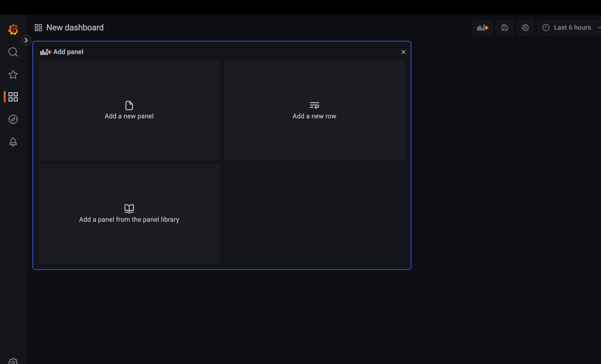Open the Starred dashboards icon

pos(13,74)
